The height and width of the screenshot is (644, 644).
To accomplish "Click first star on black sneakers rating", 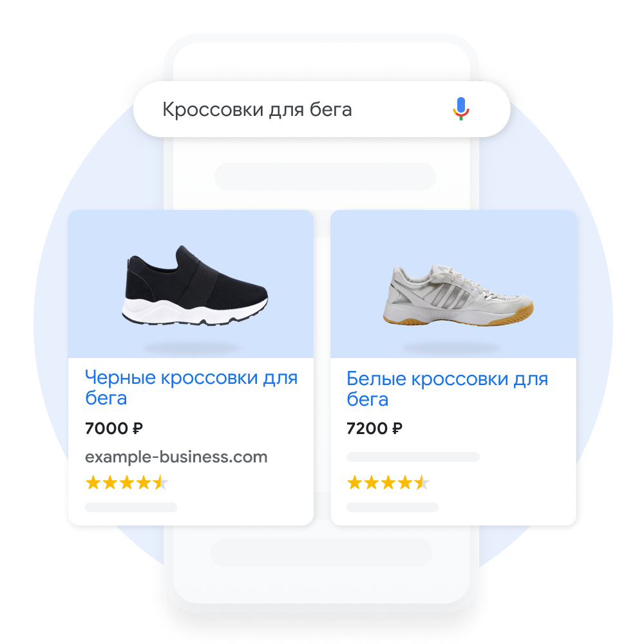I will pyautogui.click(x=93, y=482).
